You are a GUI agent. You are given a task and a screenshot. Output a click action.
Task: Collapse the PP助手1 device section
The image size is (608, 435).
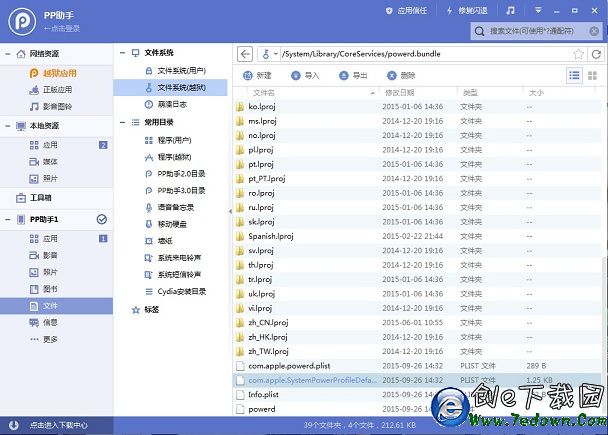click(8, 219)
